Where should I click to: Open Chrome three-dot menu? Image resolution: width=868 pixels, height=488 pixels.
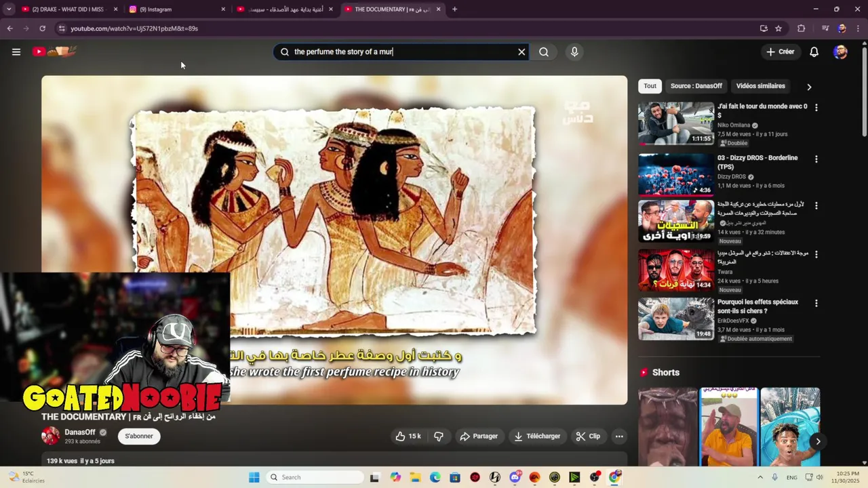pos(859,28)
